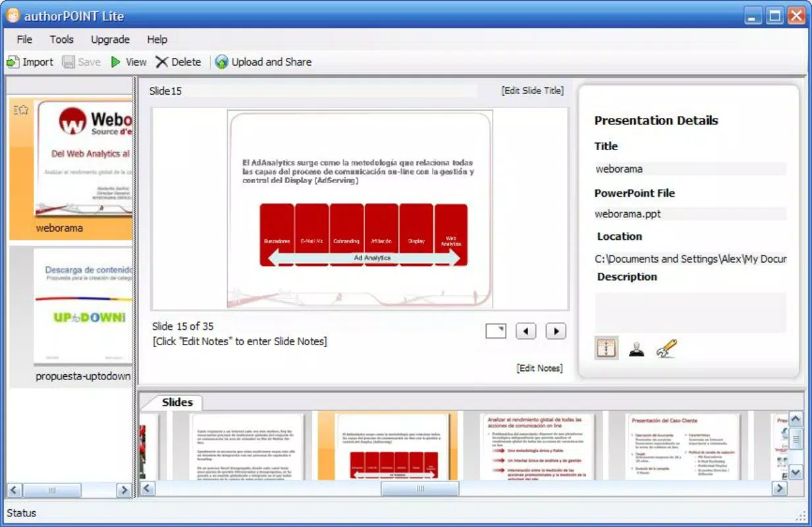This screenshot has height=527, width=812.
Task: Select the weborama presentation thumbnail
Action: pyautogui.click(x=71, y=169)
